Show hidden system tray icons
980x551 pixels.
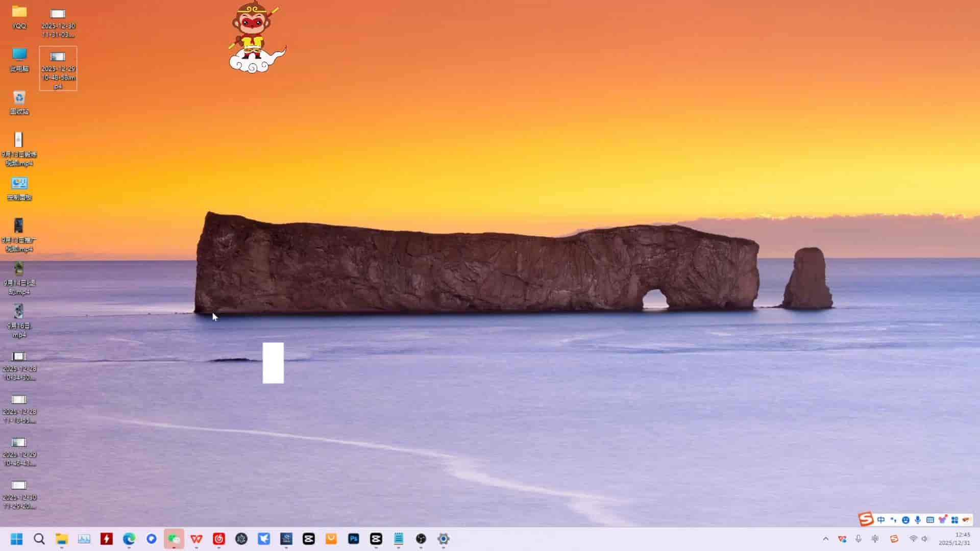826,539
